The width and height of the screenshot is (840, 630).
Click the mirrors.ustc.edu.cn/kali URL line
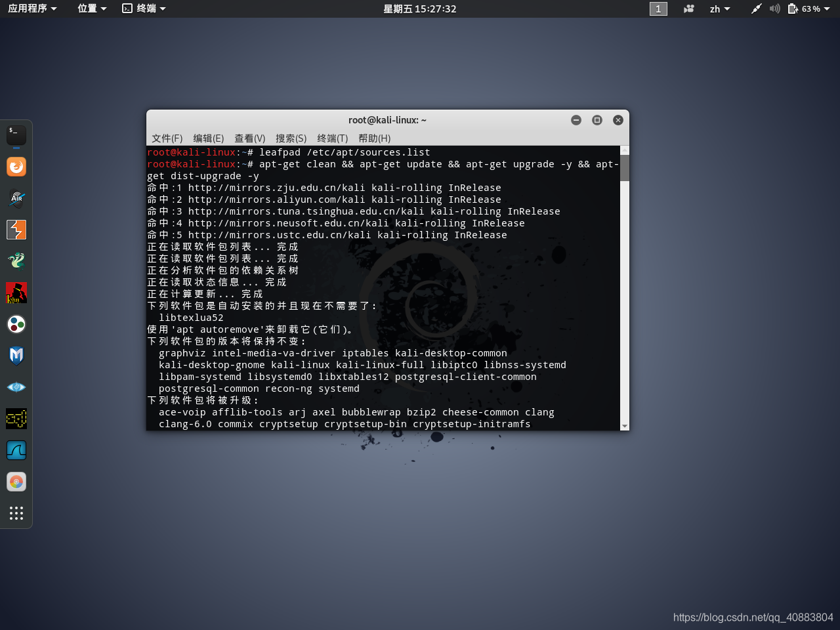327,235
